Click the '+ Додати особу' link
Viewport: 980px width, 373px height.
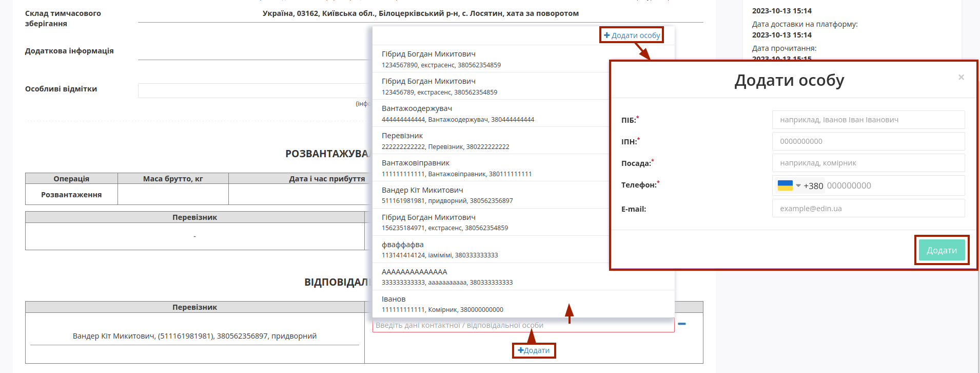click(x=632, y=35)
